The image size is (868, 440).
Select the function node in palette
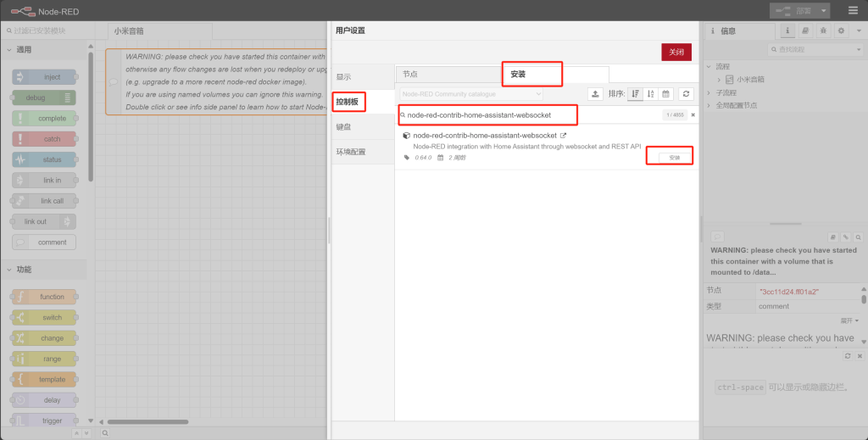point(44,297)
